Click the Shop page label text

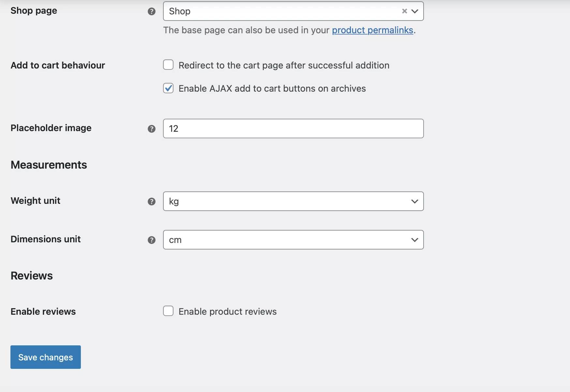[x=34, y=10]
